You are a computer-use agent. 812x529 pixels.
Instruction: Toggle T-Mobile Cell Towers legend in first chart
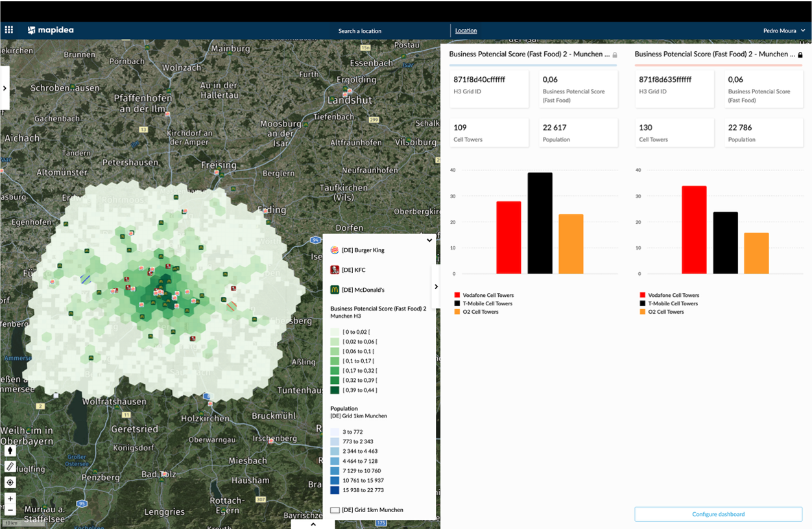pos(483,303)
